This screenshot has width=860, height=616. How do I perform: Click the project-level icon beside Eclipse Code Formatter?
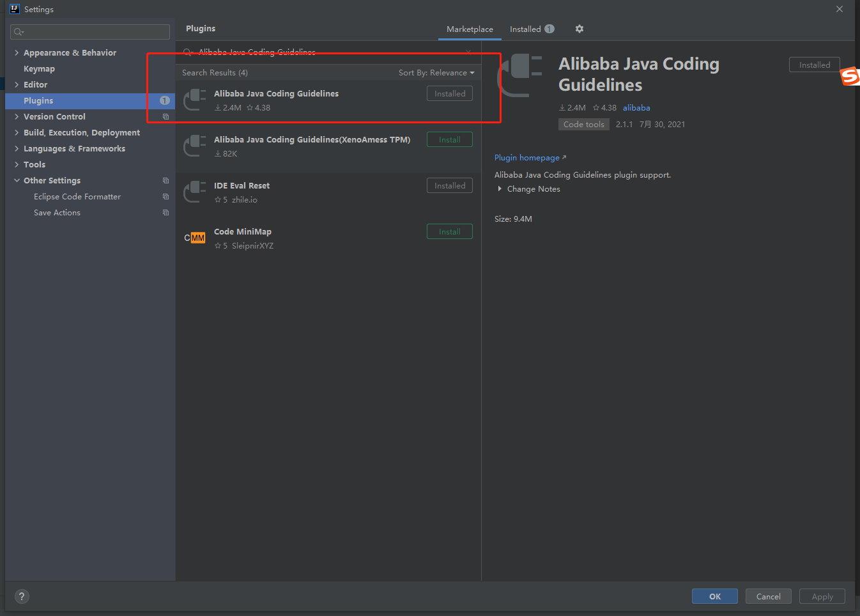(165, 197)
